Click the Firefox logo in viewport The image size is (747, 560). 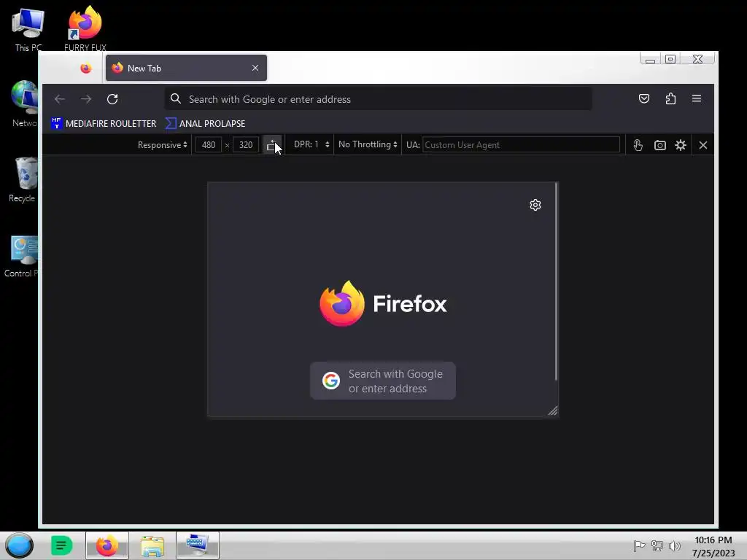pos(384,304)
